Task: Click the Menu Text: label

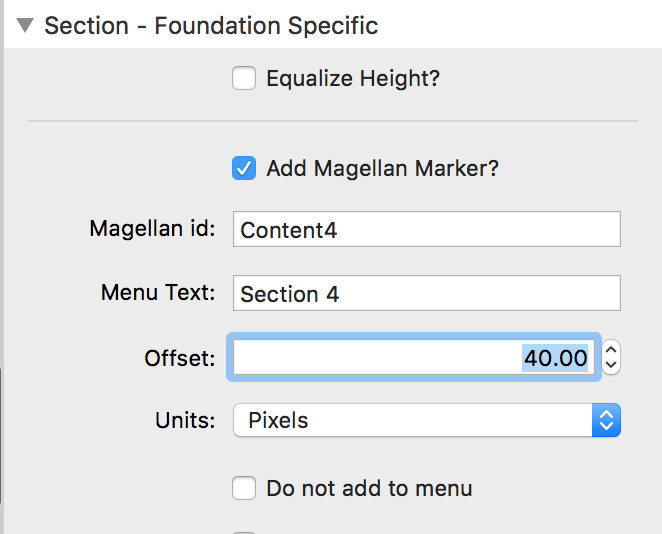Action: click(x=158, y=293)
